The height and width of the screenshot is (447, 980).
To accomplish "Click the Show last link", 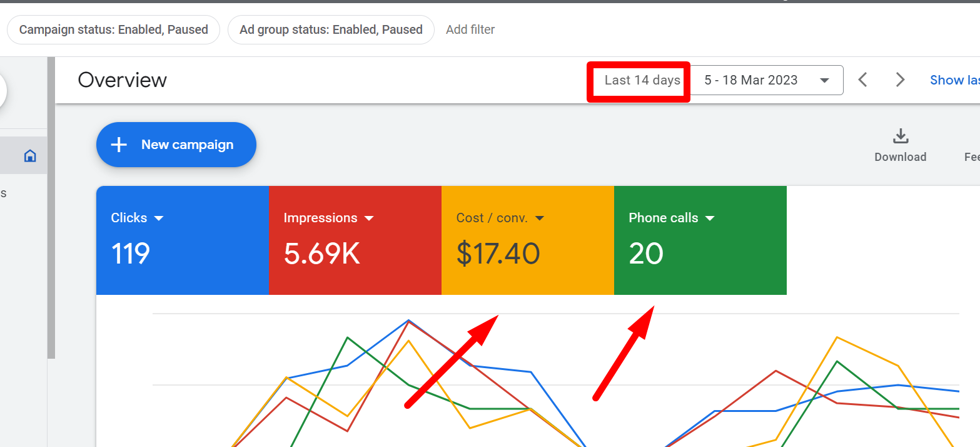I will point(954,80).
